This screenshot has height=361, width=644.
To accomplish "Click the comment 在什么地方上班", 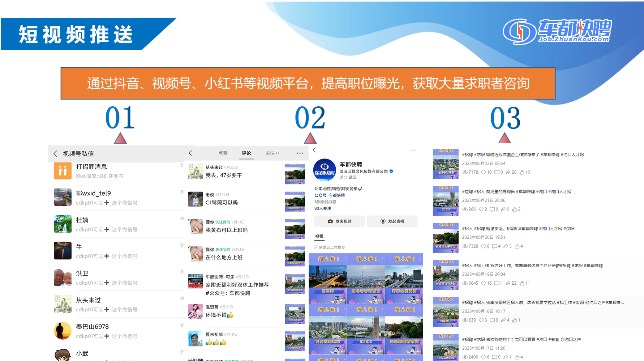I will point(224,258).
